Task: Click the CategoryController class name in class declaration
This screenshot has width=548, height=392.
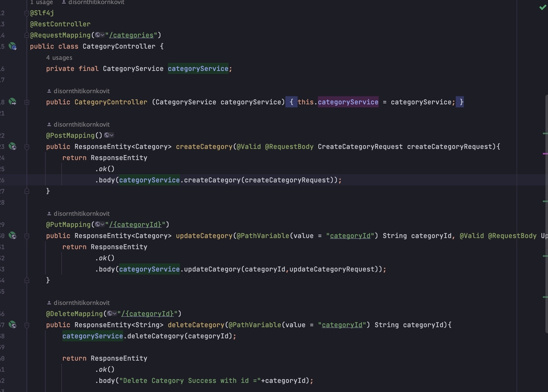Action: click(x=119, y=46)
